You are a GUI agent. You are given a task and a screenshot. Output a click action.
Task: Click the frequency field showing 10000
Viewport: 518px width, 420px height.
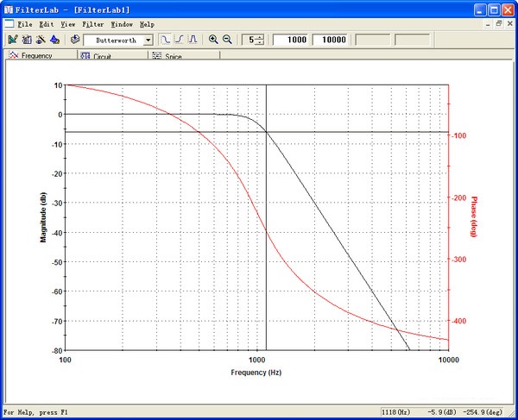(330, 40)
